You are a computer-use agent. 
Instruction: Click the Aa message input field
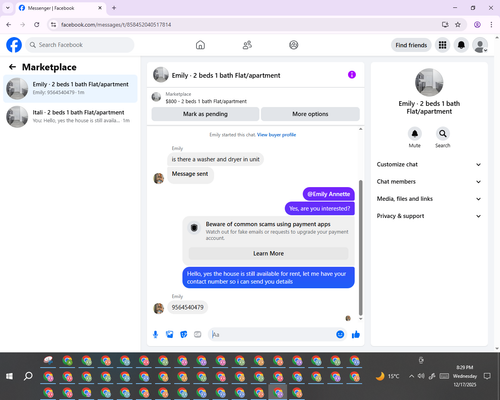point(272,334)
